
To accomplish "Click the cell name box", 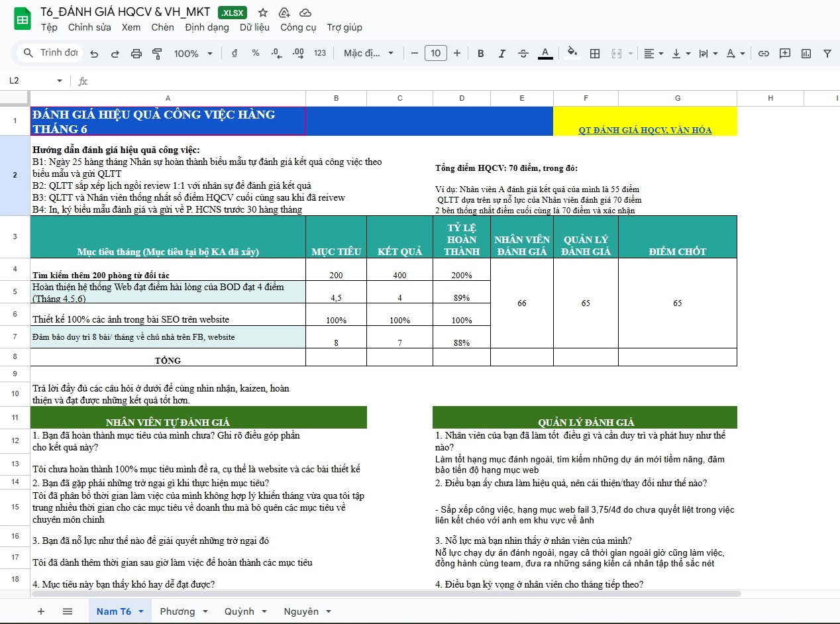I will coord(32,81).
